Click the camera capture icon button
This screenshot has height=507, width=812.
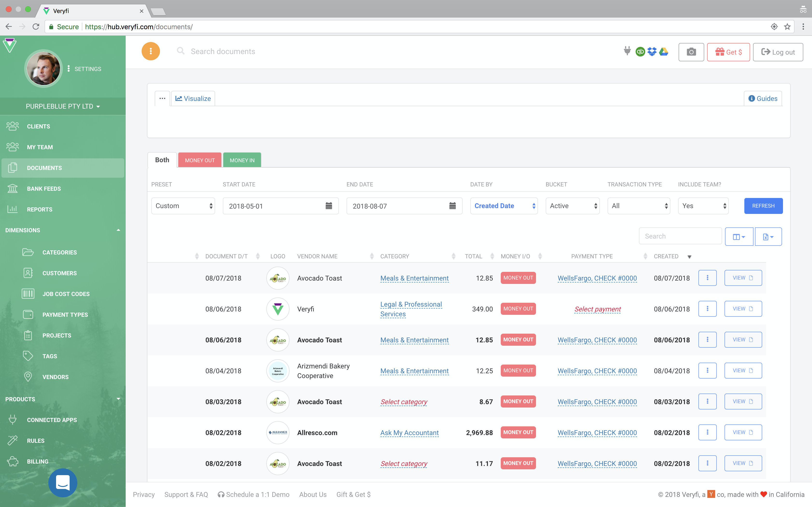click(x=691, y=52)
